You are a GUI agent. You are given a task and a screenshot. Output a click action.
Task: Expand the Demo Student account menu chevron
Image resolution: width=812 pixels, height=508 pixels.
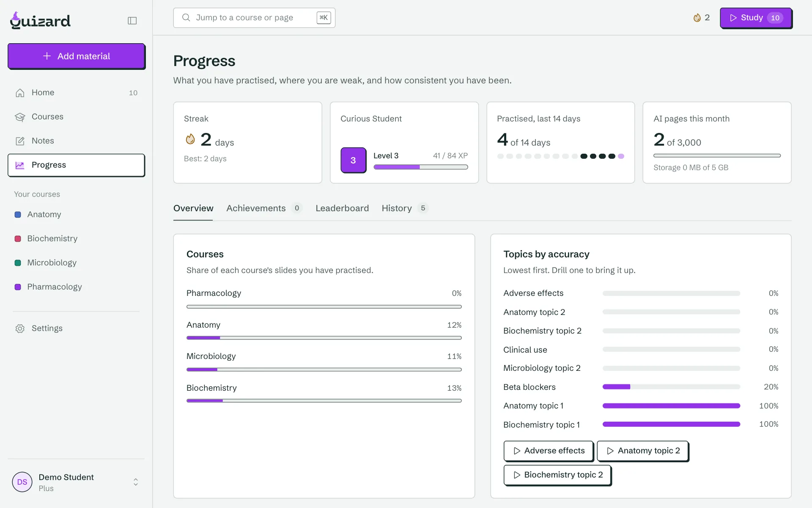136,482
